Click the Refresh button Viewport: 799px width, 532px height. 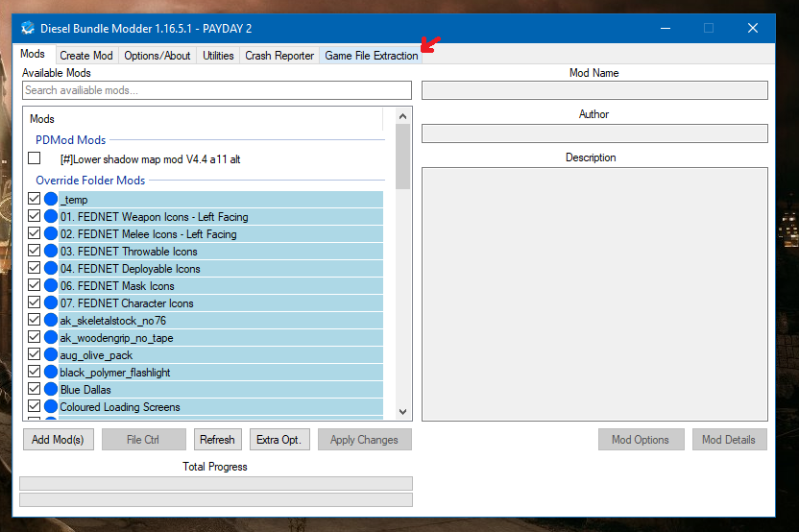pos(218,439)
